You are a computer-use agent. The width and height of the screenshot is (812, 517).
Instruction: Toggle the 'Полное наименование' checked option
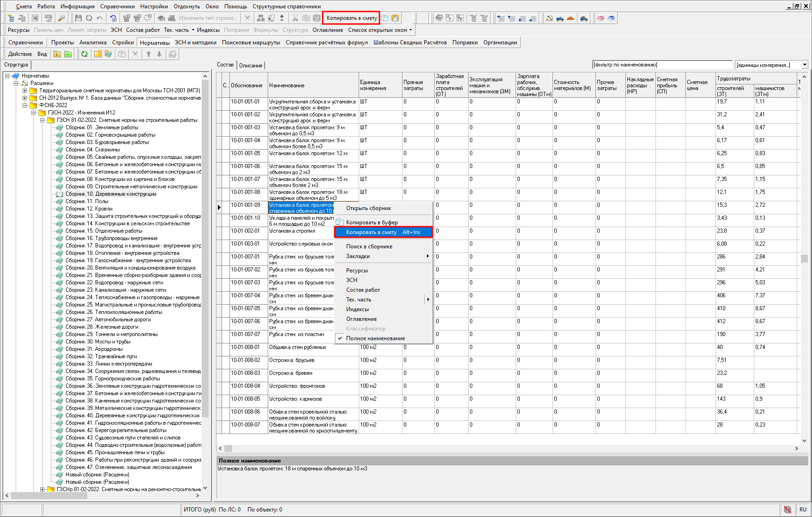[x=375, y=338]
